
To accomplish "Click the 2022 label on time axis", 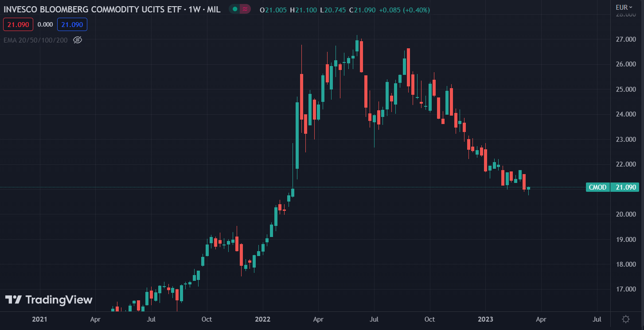I will tap(263, 319).
